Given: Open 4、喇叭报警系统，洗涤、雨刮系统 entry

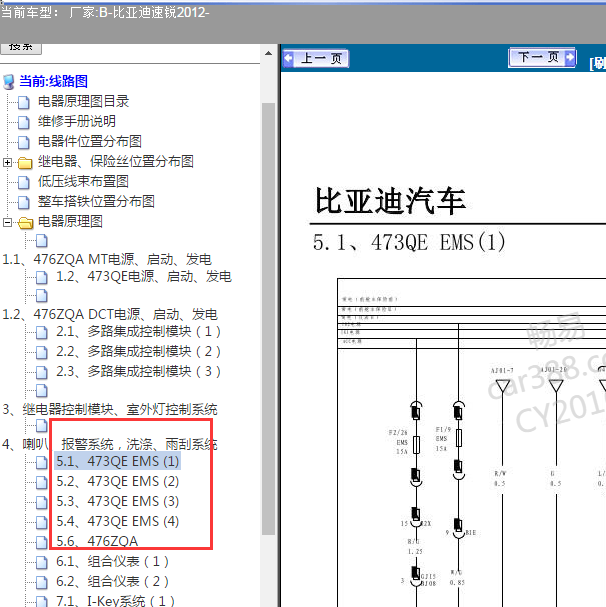Looking at the screenshot, I should click(110, 444).
